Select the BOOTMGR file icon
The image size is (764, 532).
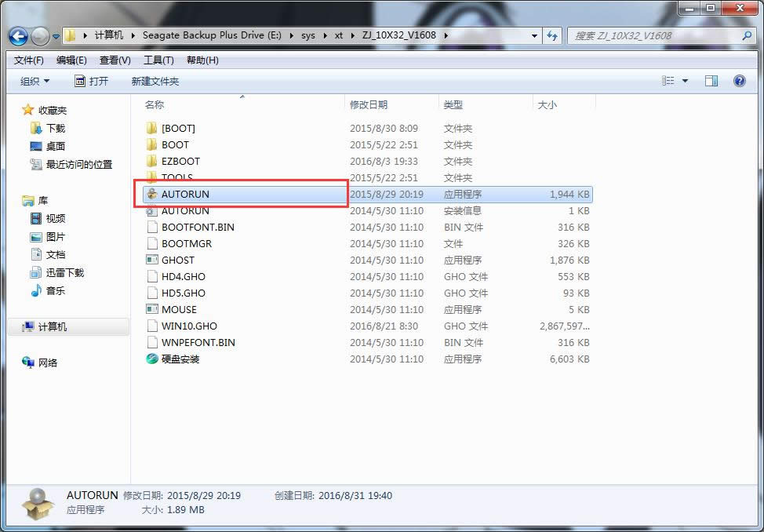[x=152, y=243]
